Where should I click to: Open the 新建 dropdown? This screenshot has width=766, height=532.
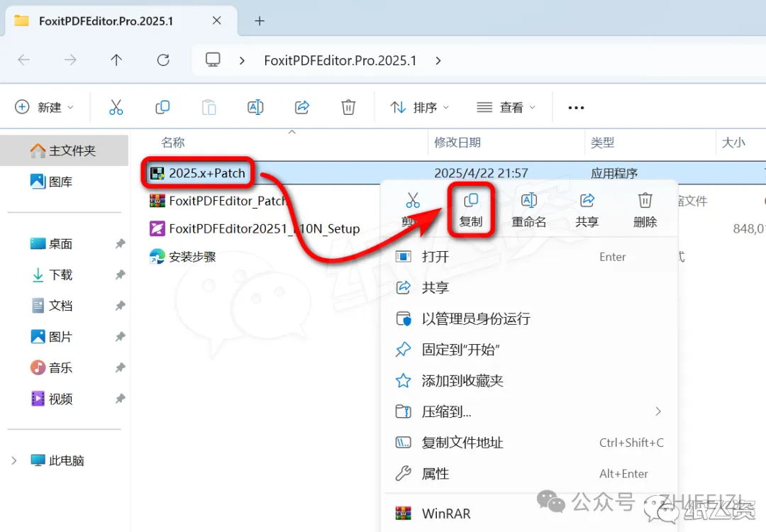click(x=44, y=107)
